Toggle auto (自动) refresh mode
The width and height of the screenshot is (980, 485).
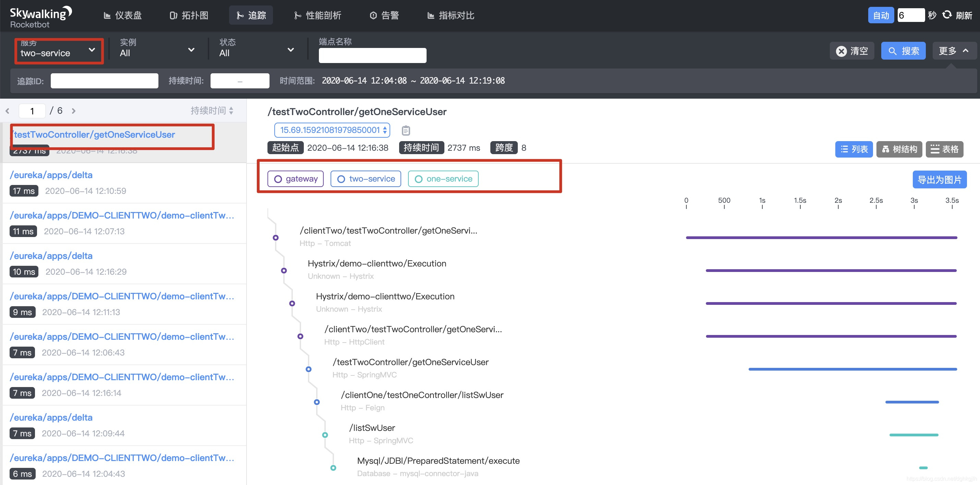880,15
